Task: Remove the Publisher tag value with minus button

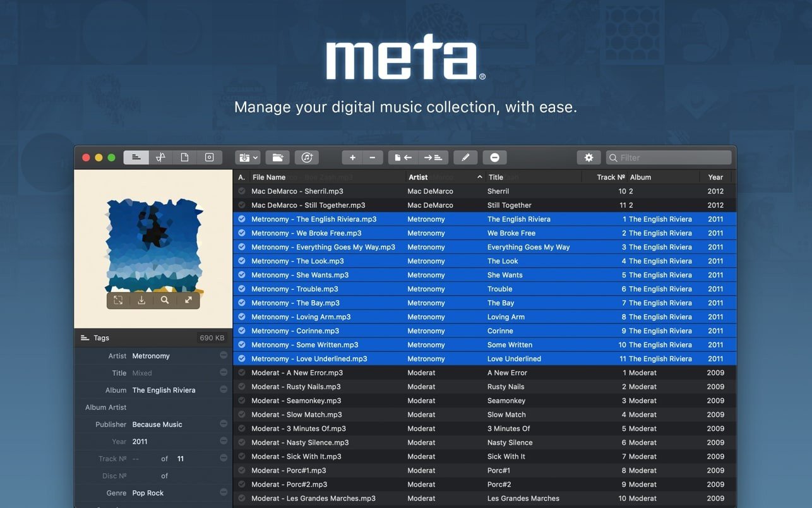Action: [224, 424]
